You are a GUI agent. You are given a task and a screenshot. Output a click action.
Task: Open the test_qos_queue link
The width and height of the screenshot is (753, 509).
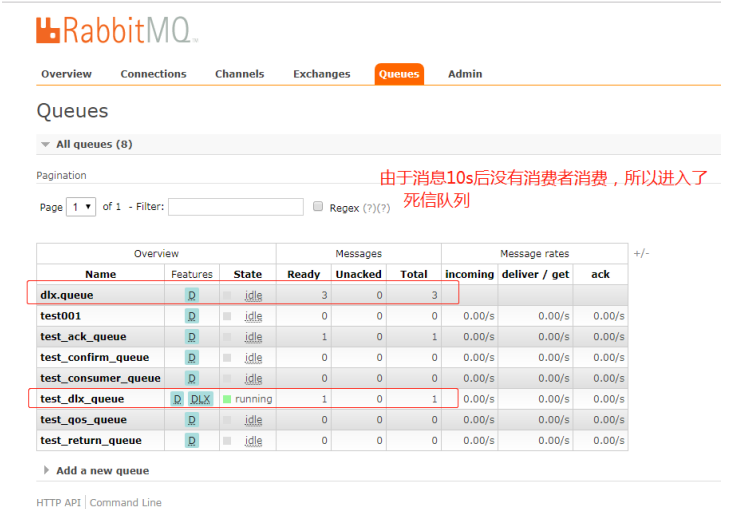tap(84, 420)
